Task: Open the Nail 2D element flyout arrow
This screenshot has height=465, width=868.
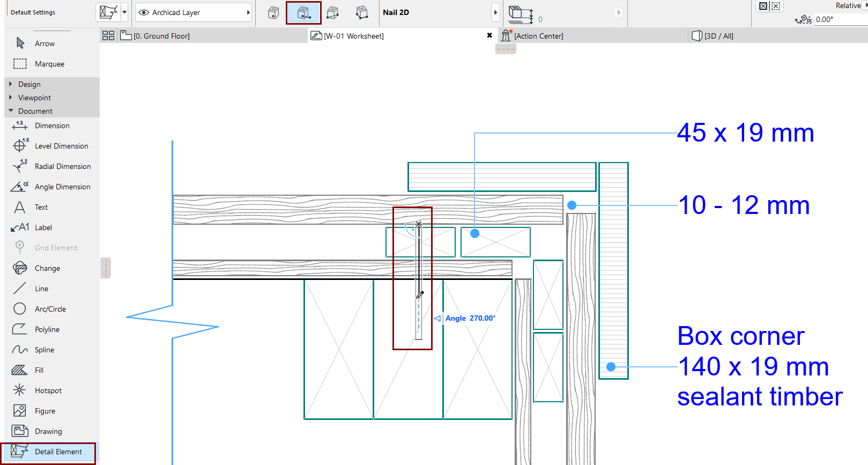Action: click(495, 12)
